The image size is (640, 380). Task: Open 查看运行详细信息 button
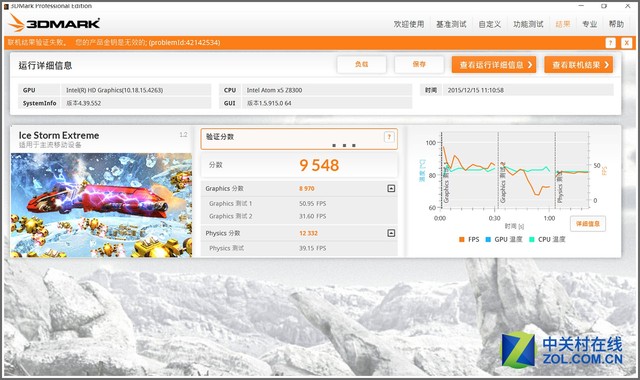point(494,64)
